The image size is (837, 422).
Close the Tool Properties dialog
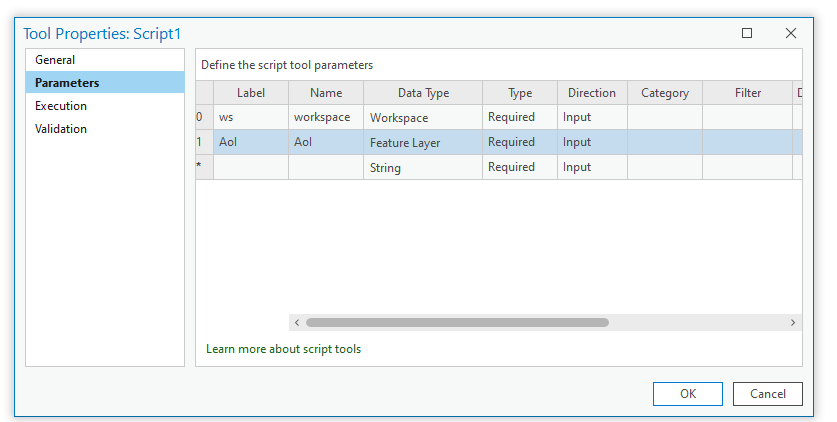tap(791, 33)
